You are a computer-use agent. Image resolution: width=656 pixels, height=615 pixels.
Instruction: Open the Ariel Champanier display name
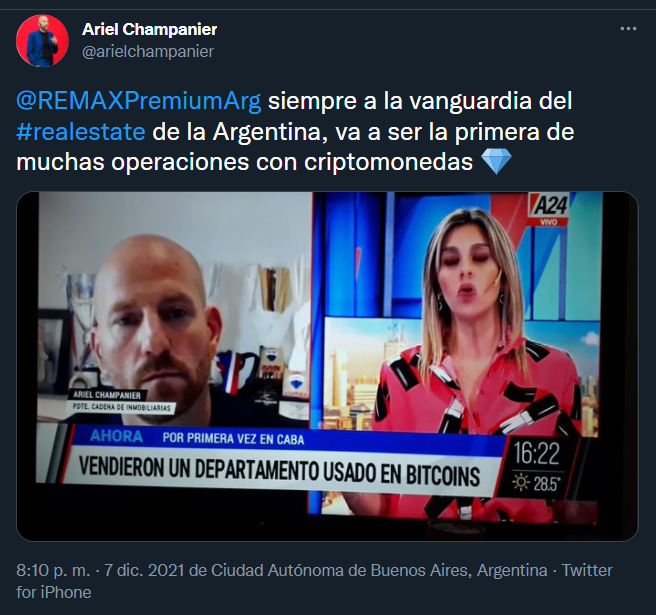point(149,29)
